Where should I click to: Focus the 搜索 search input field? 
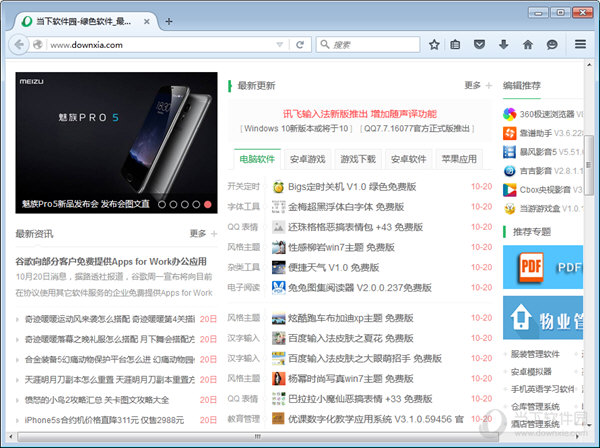pos(368,45)
